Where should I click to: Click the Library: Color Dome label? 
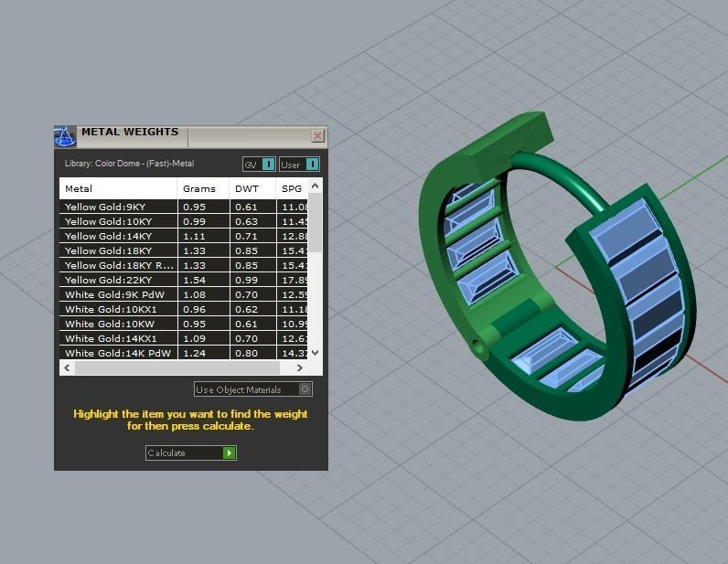pos(130,164)
